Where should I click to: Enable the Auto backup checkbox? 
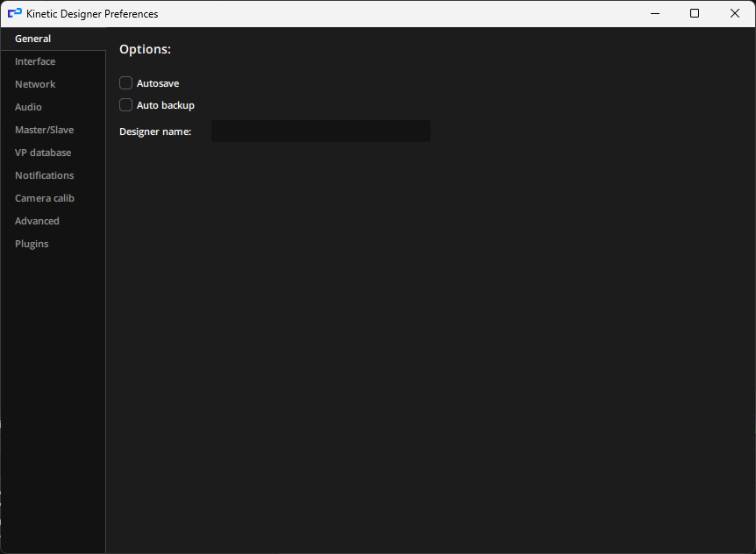125,104
